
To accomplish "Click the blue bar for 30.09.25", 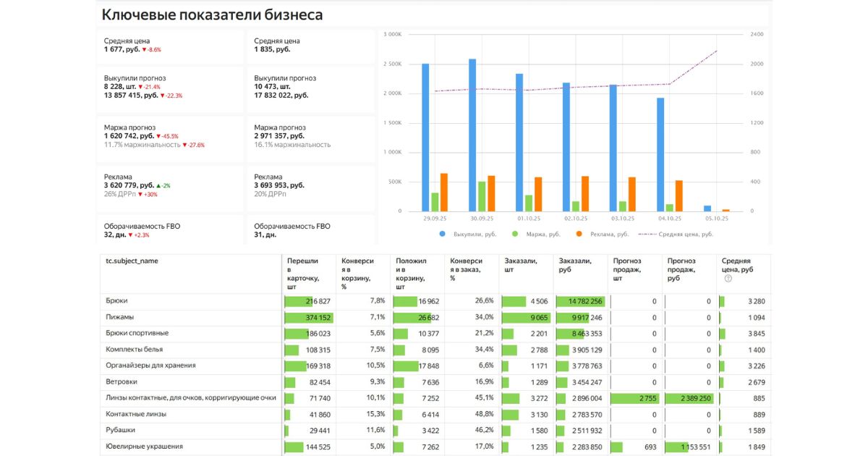I will (472, 135).
